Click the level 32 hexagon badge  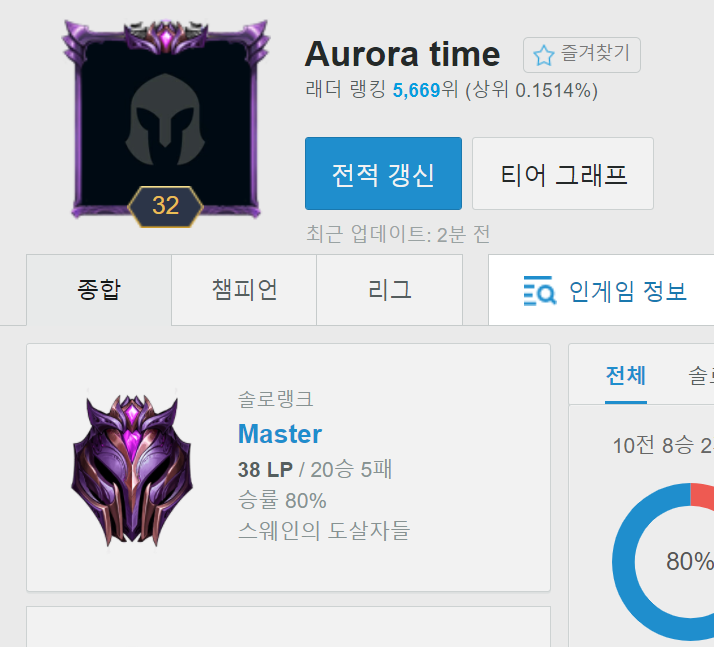tap(165, 206)
